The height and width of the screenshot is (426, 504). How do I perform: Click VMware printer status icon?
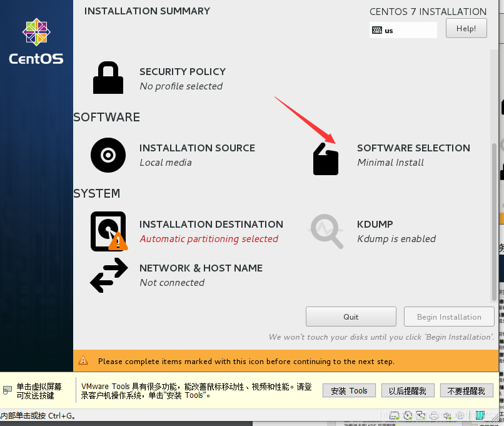pyautogui.click(x=434, y=415)
